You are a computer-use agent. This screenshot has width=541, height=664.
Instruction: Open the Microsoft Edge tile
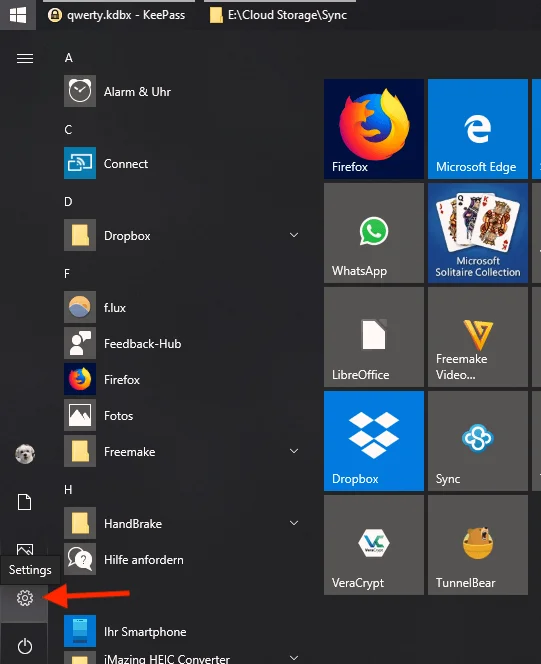click(x=478, y=129)
